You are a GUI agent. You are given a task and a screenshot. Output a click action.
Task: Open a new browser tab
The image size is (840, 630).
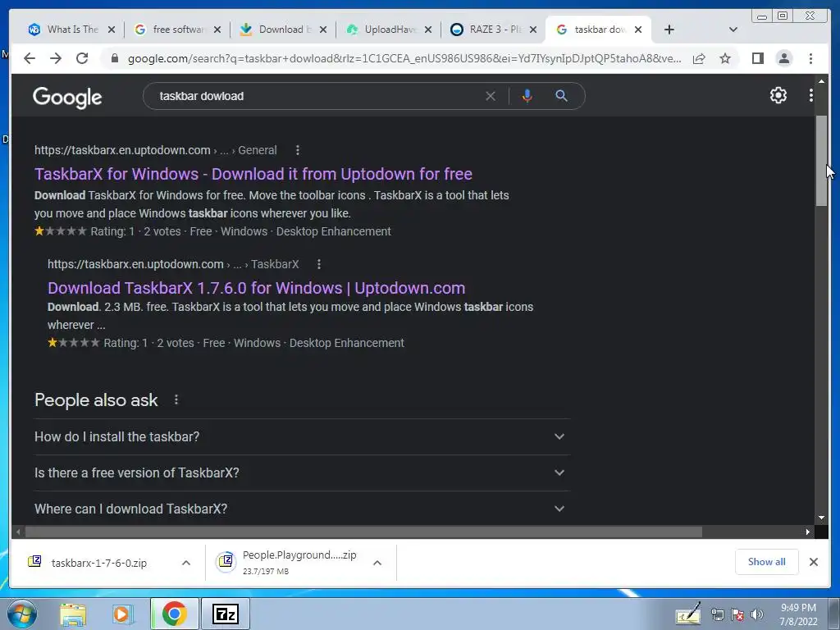click(x=669, y=30)
